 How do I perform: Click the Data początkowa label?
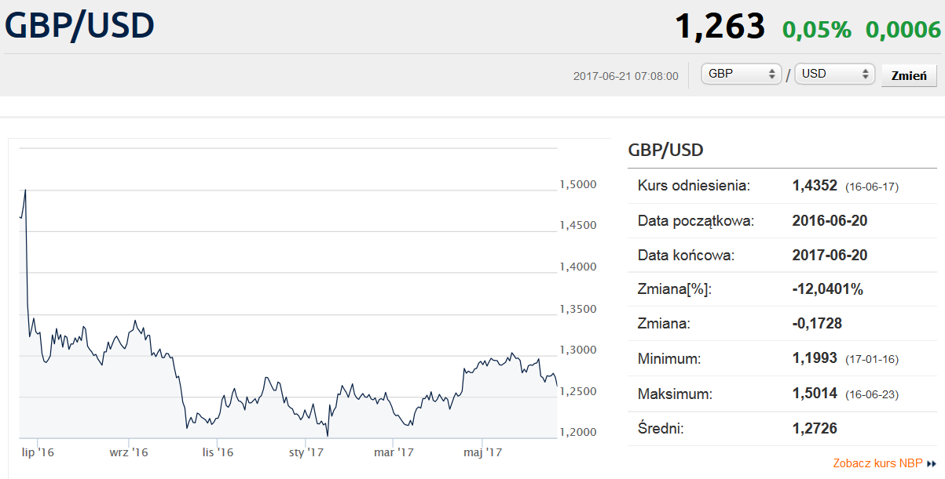(695, 221)
